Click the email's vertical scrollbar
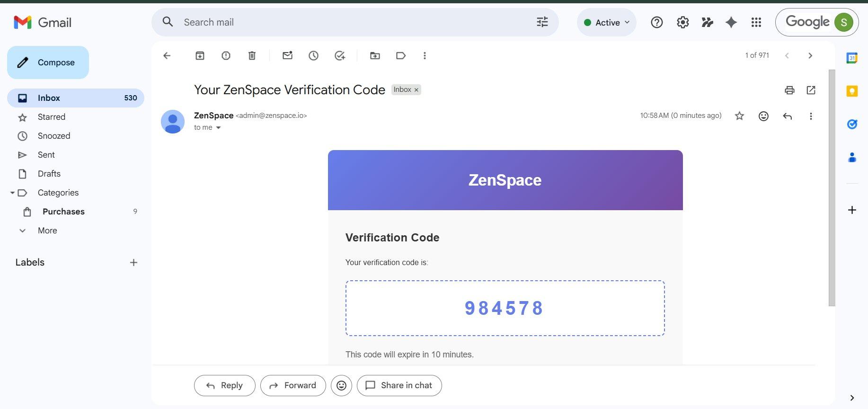 pos(832,187)
